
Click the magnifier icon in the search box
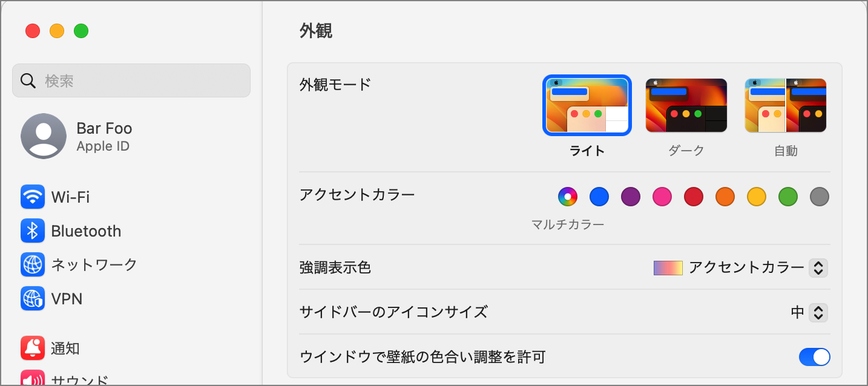(x=28, y=80)
